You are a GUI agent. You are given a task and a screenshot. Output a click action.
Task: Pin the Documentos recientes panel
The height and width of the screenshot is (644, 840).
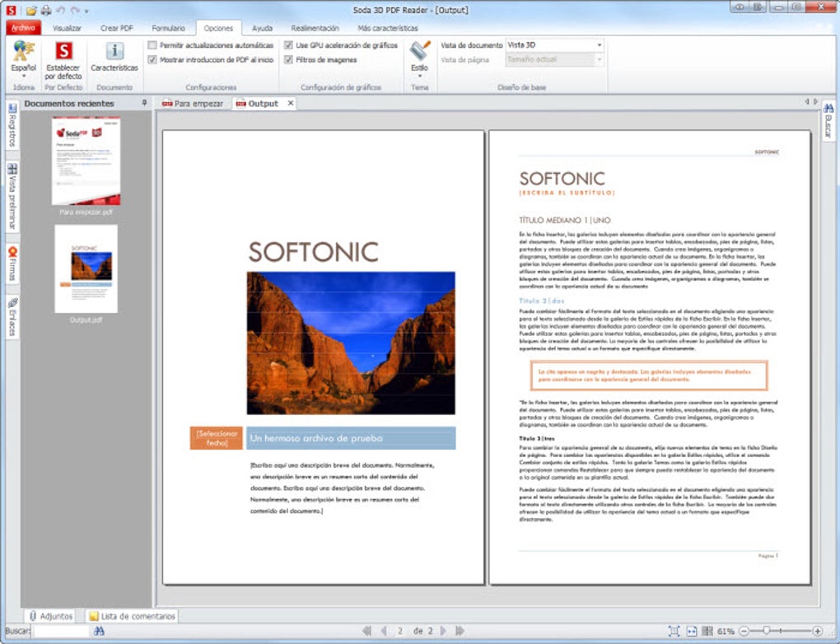pos(144,103)
